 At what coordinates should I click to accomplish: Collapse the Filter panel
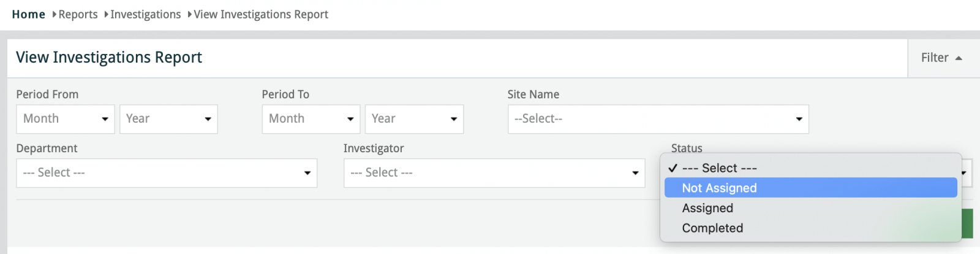coord(941,58)
